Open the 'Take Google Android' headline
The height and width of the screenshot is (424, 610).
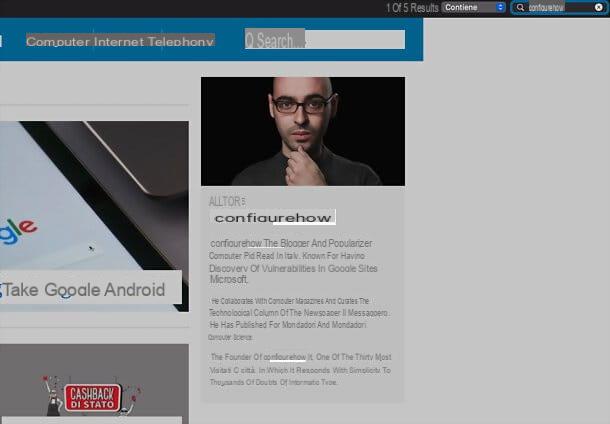(84, 290)
